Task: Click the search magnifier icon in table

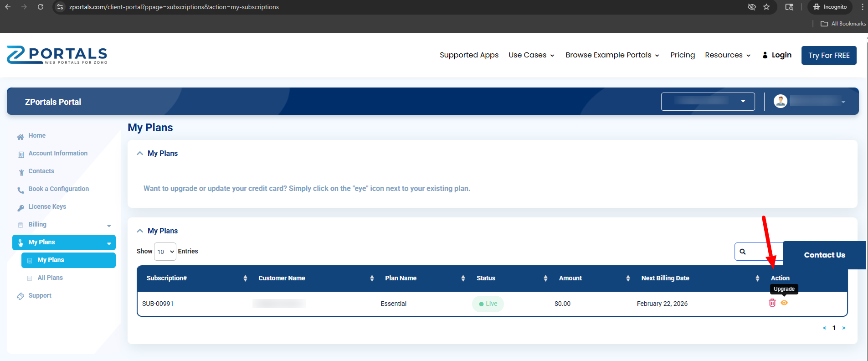Action: (743, 252)
